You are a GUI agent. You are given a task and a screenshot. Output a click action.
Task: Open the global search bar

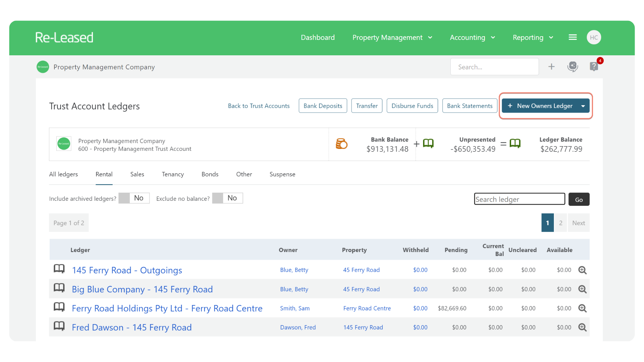pos(494,67)
